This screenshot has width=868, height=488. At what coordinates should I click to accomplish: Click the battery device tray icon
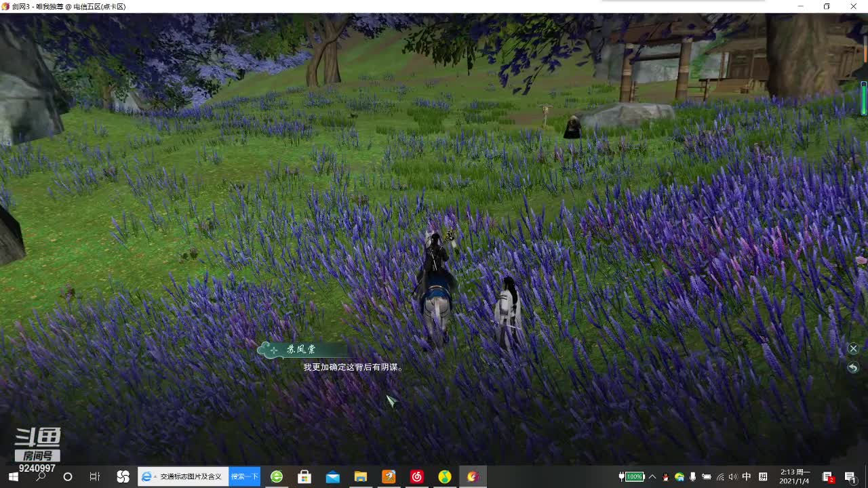[x=706, y=477]
